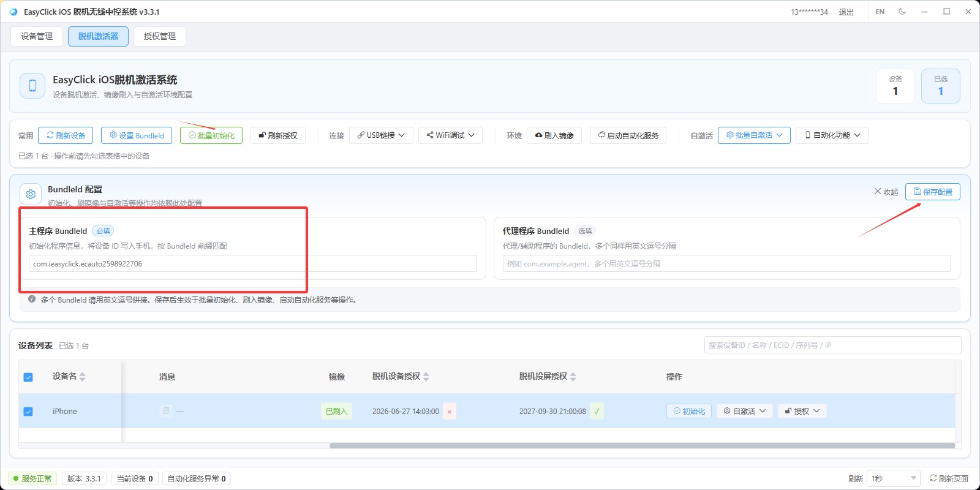Click the 刷新设备 button
The image size is (980, 490).
[66, 135]
